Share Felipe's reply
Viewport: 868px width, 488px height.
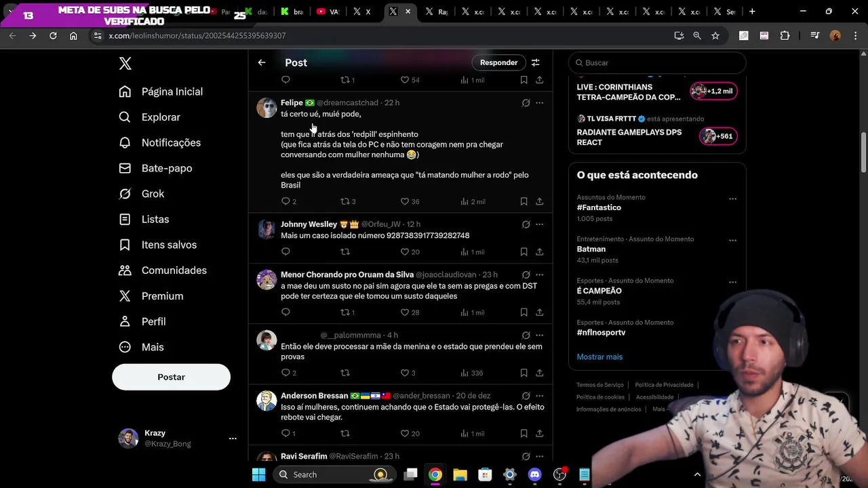(539, 201)
